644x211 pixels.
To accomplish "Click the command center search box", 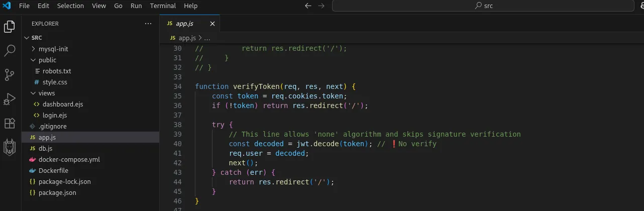I will coord(483,6).
